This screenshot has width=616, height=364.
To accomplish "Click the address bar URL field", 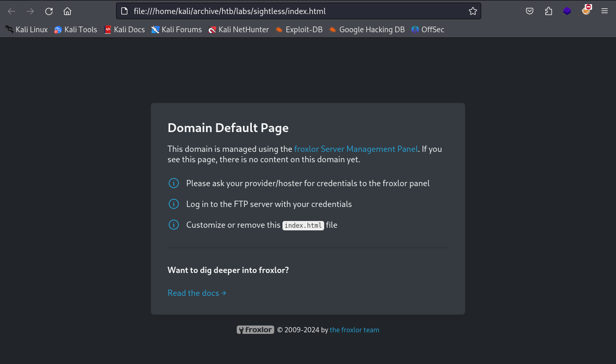I will click(x=299, y=11).
